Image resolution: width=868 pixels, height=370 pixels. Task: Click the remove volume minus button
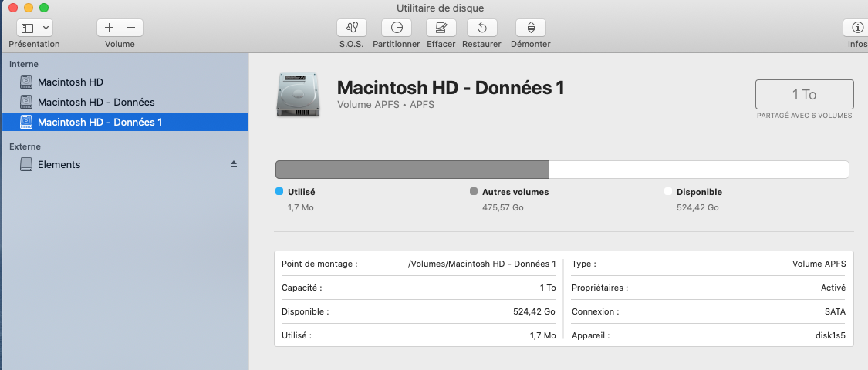[x=130, y=28]
